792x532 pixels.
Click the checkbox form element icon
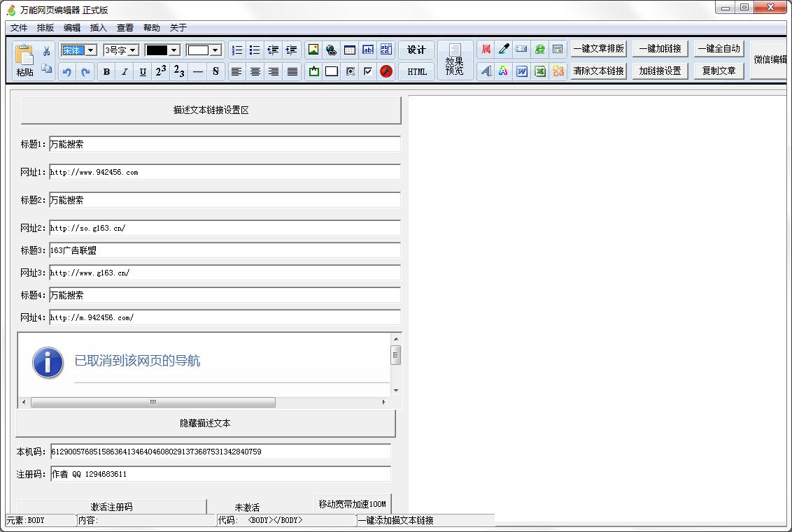(367, 71)
